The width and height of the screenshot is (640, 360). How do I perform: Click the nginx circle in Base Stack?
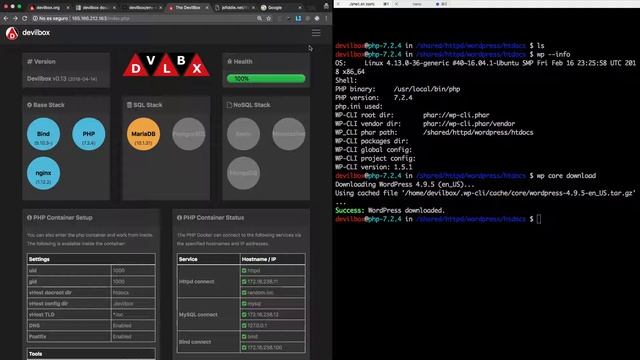click(43, 173)
